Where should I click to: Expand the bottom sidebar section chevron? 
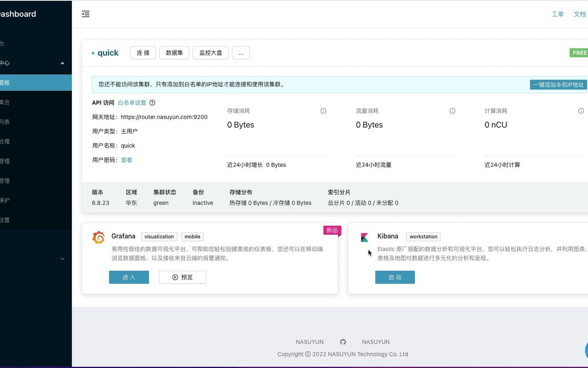pos(62,259)
